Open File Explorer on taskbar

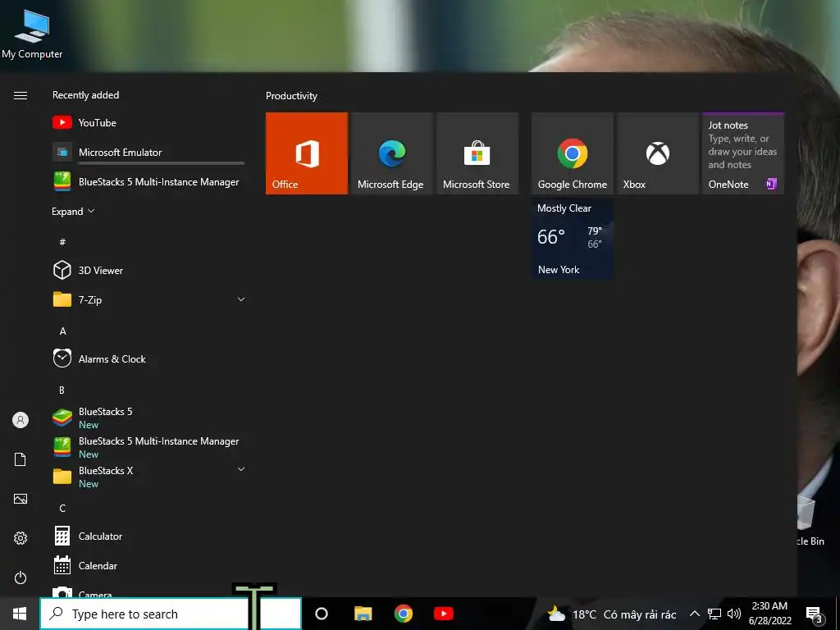tap(363, 614)
